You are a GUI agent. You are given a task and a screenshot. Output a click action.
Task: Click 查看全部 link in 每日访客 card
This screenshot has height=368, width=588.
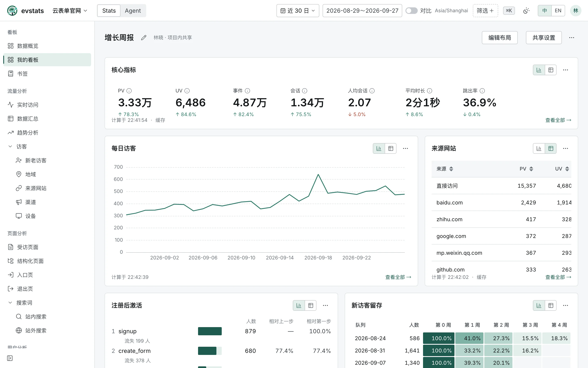tap(398, 277)
